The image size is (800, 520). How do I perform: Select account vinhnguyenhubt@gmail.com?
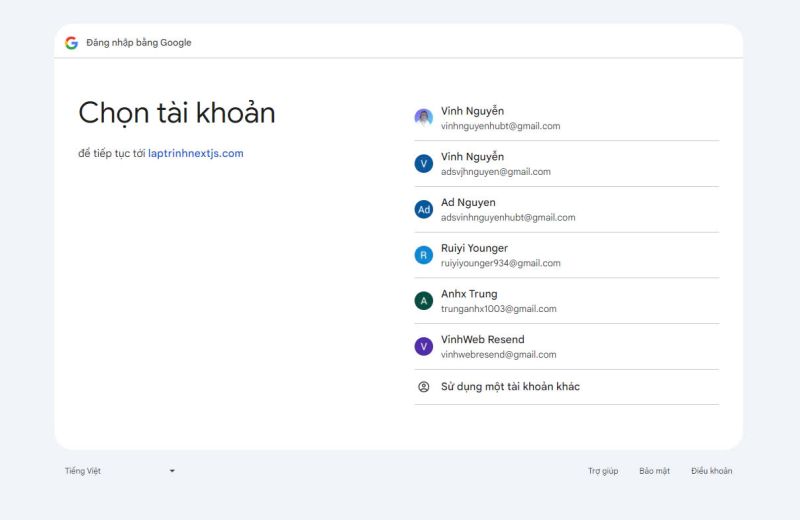pos(500,126)
